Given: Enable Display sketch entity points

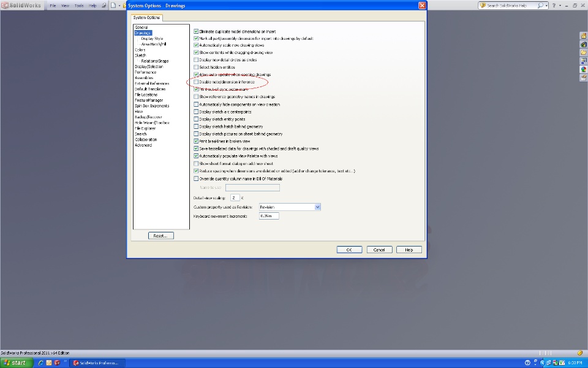Looking at the screenshot, I should [x=196, y=119].
